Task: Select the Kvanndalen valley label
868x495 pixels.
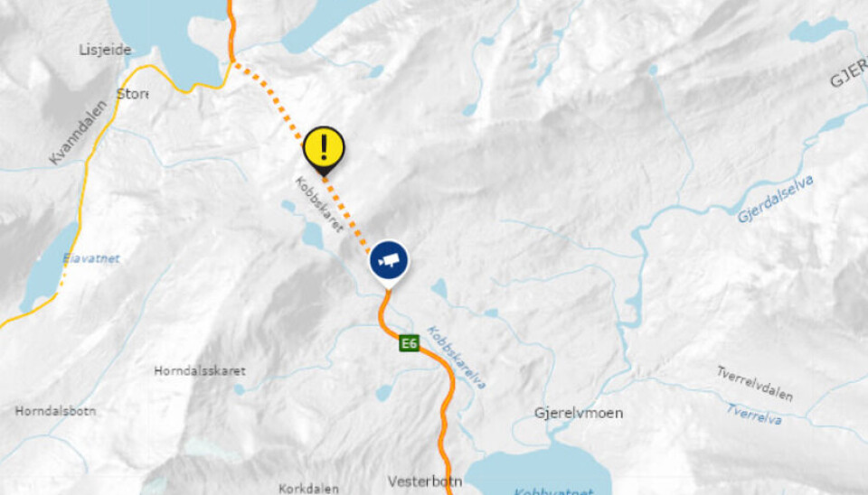Action: (x=78, y=133)
